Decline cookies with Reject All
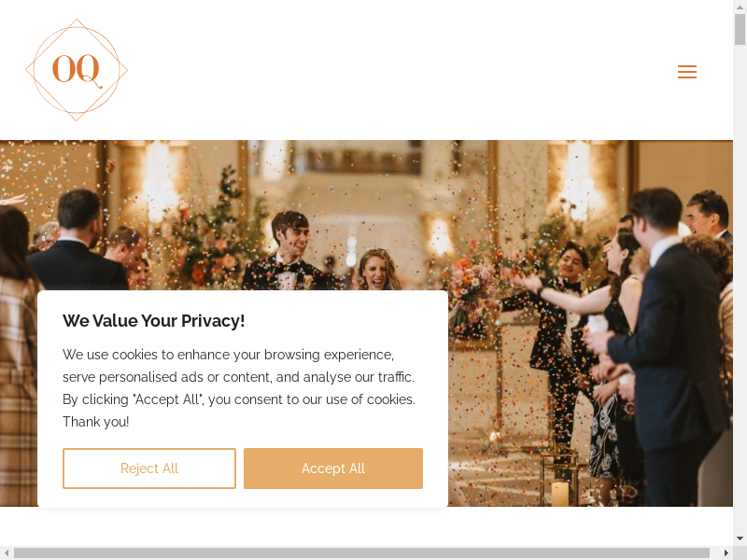 [x=149, y=469]
